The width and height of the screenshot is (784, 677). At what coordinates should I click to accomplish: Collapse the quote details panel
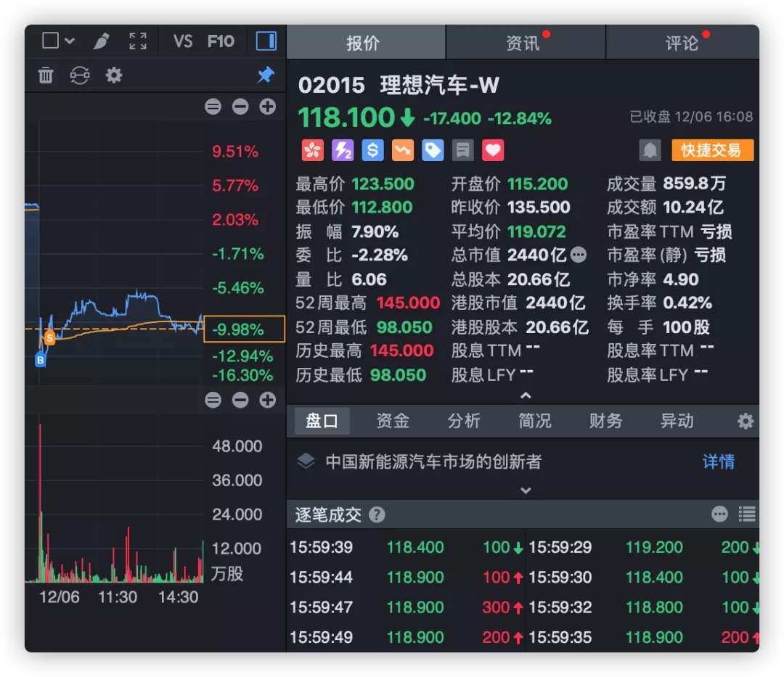pos(526,395)
